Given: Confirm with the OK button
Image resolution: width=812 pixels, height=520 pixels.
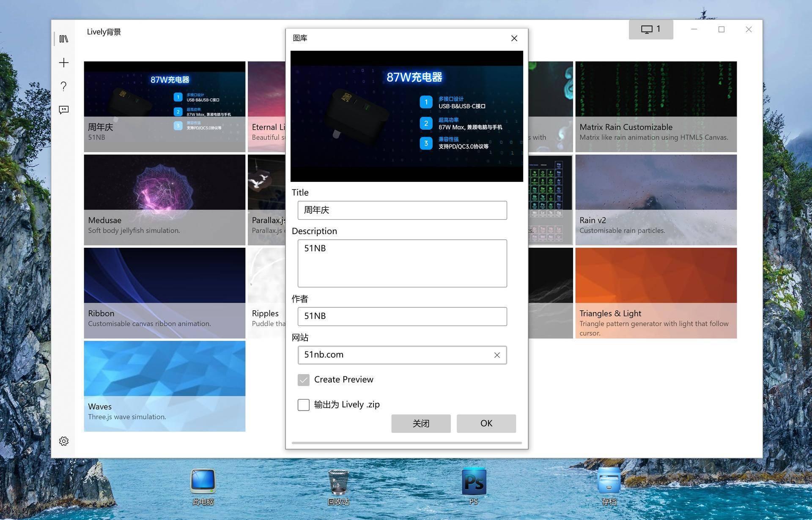Looking at the screenshot, I should click(x=486, y=424).
